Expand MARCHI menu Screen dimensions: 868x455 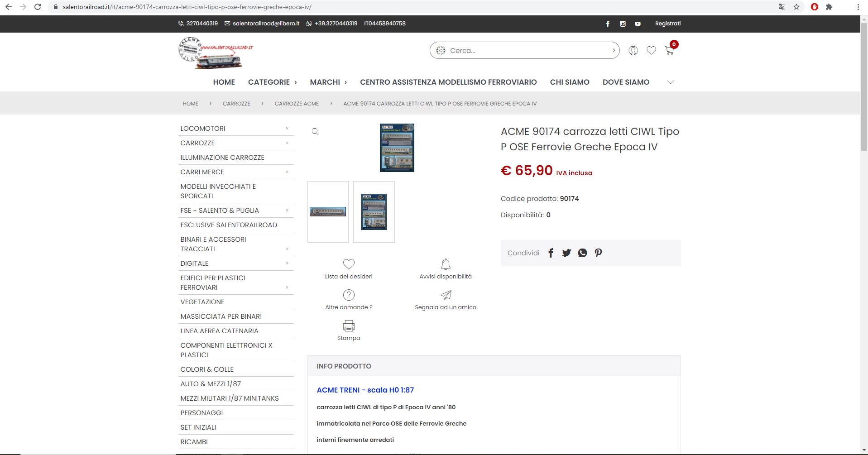point(328,82)
